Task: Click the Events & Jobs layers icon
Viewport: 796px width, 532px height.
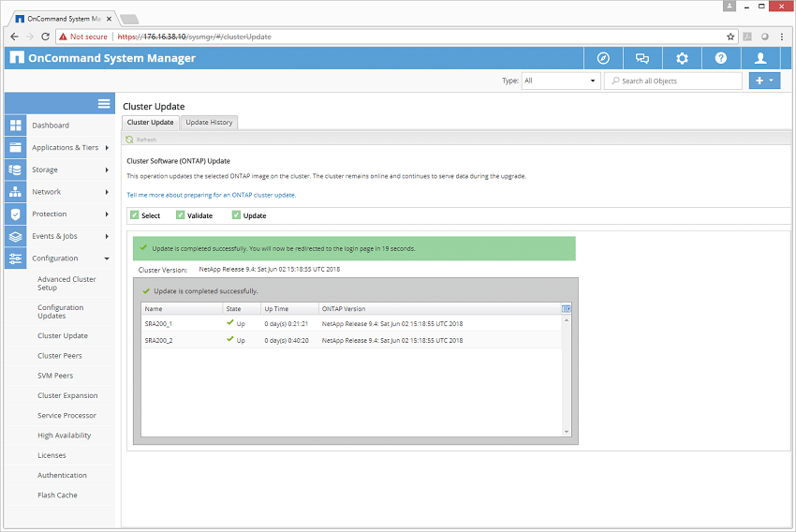Action: point(16,236)
